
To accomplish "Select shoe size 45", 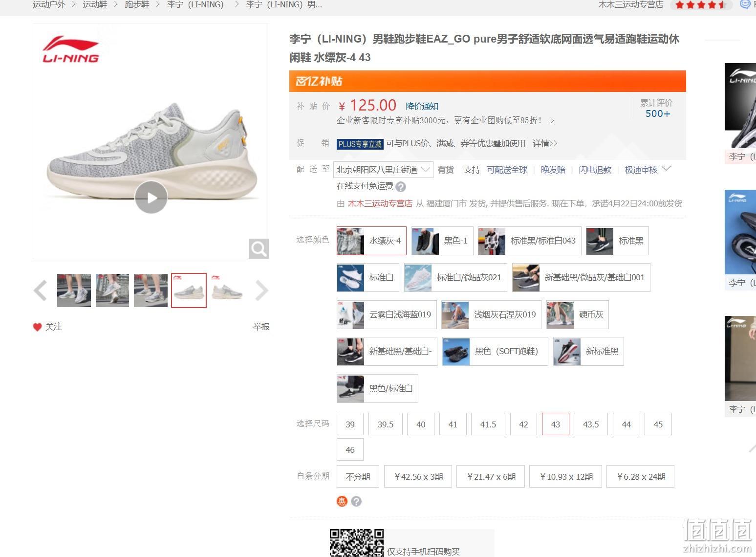I will click(658, 424).
